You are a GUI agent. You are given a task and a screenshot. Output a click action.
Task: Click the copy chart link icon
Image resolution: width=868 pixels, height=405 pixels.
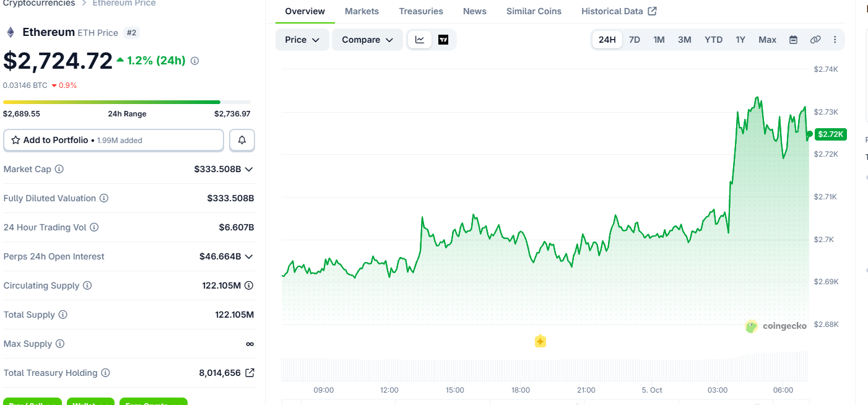coord(815,40)
